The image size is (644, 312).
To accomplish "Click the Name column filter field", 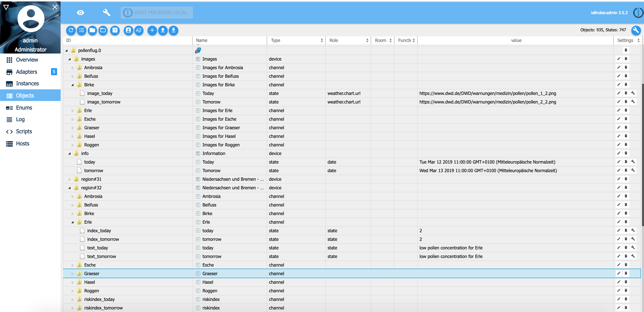I will tap(229, 40).
